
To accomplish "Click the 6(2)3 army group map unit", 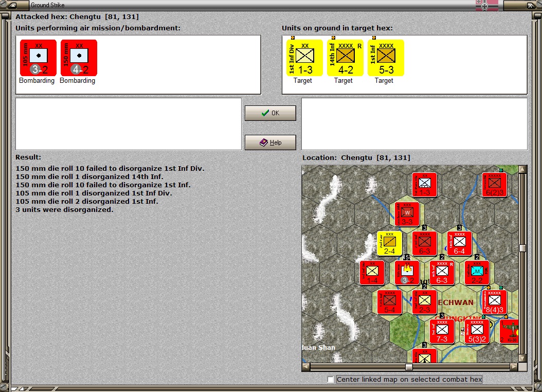I will [x=494, y=185].
